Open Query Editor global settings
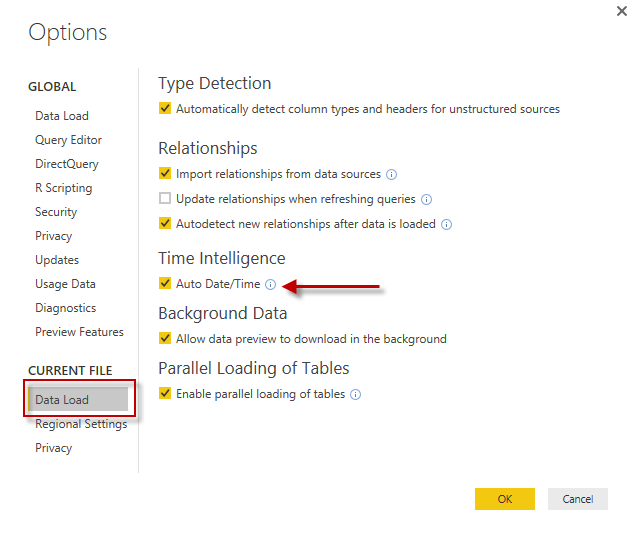Viewport: 635px width, 537px height. (68, 140)
